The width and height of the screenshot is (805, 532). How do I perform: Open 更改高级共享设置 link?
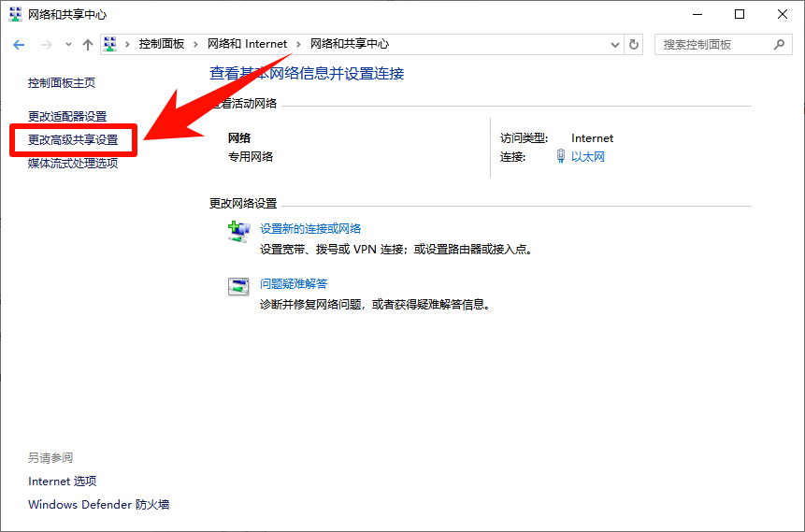point(73,139)
